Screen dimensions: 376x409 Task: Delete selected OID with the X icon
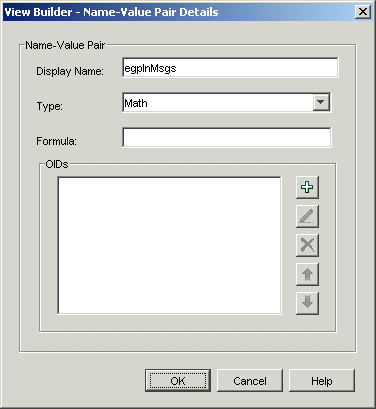[307, 245]
